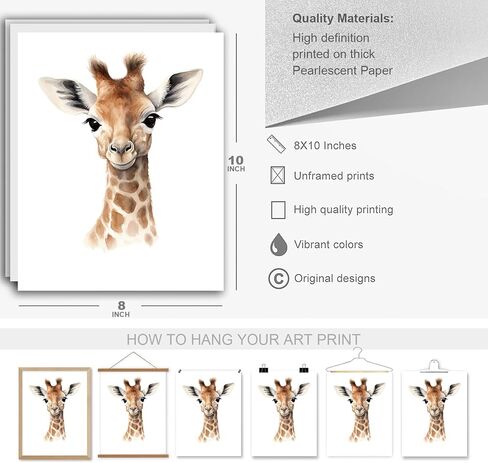
Task: Click the Unframed prints label
Action: click(334, 176)
